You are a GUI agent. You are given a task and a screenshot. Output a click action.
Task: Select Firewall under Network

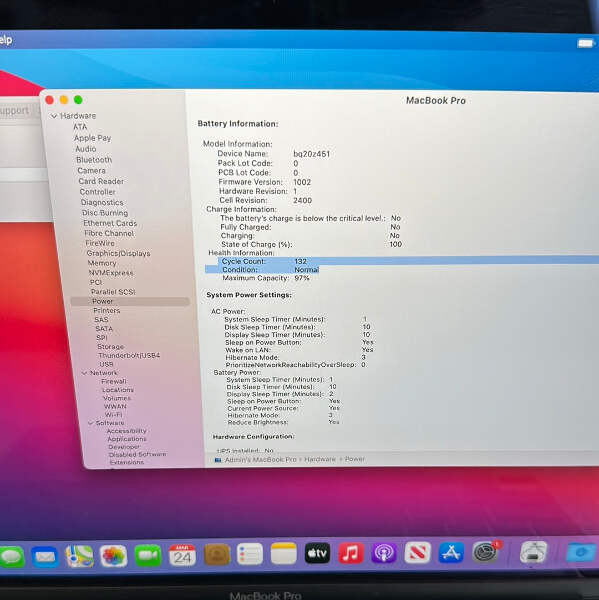pyautogui.click(x=114, y=381)
